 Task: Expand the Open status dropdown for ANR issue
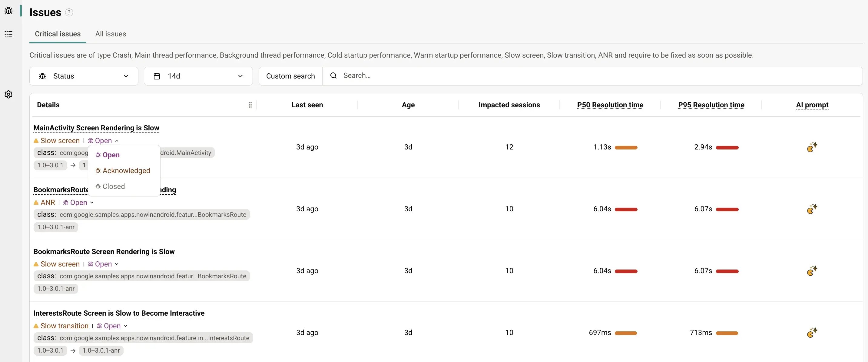[x=78, y=203]
